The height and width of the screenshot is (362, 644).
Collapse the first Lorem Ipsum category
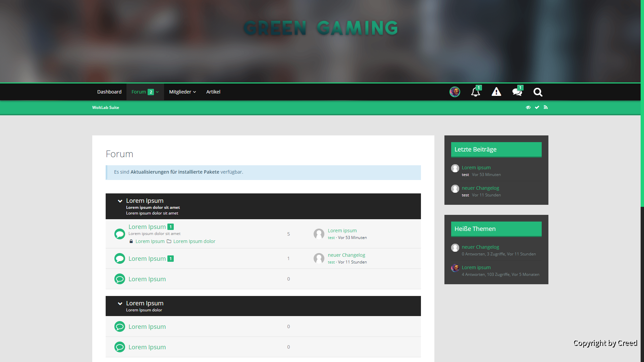coord(120,201)
